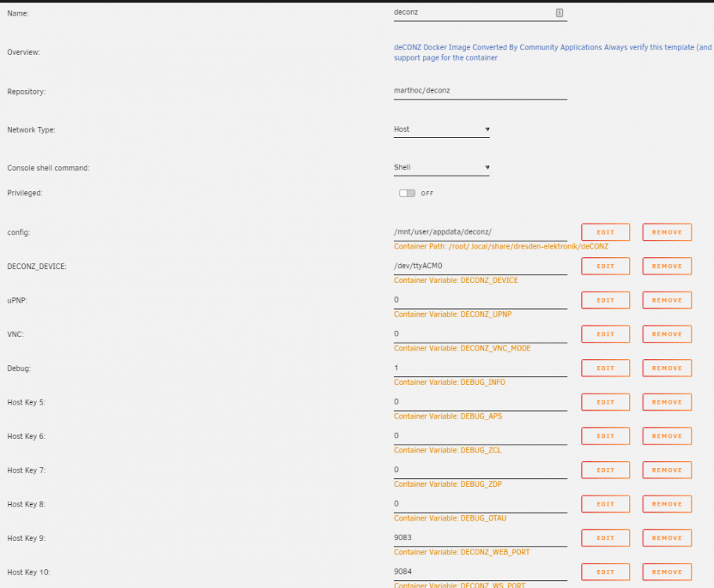Click the Debug value field
This screenshot has height=588, width=714.
[480, 368]
